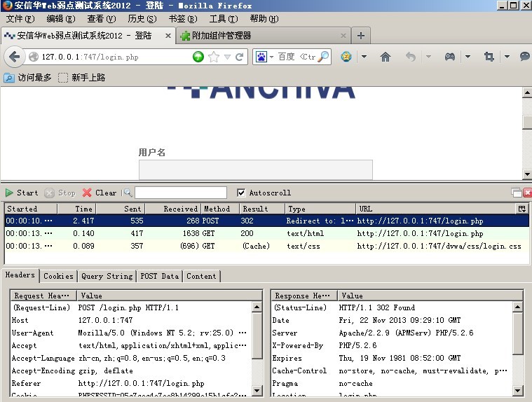Open dropdown next to gamepad icon
Image resolution: width=532 pixels, height=402 pixels.
tap(468, 57)
